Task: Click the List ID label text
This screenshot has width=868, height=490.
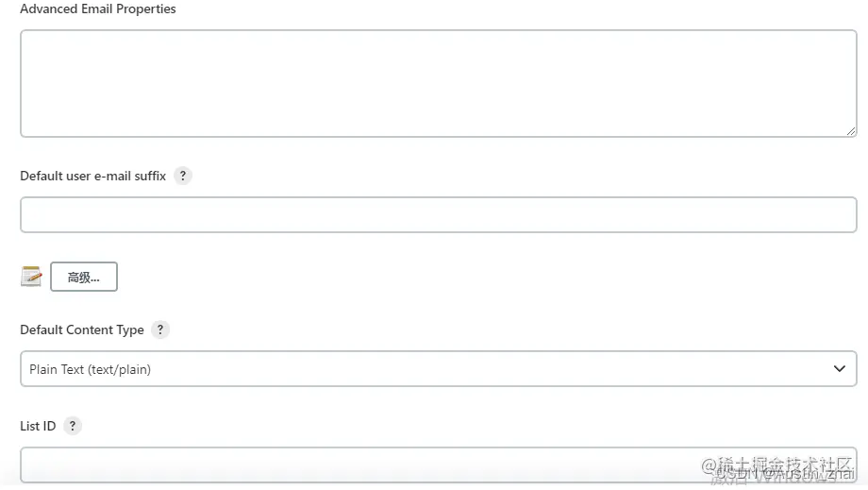Action: [38, 427]
